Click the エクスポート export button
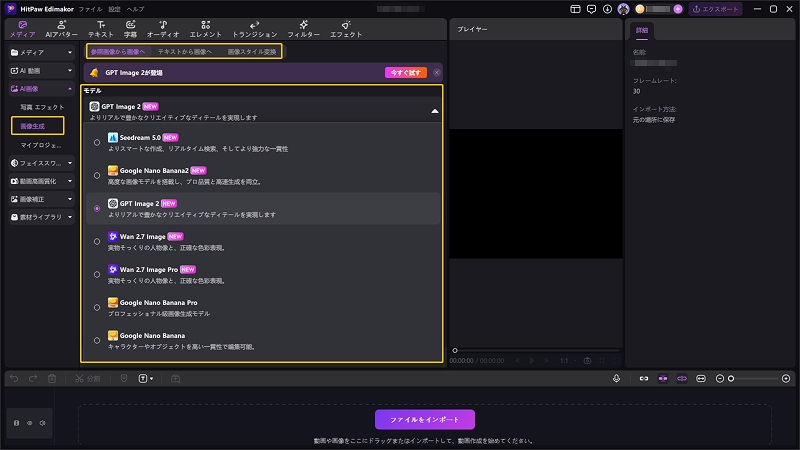Screen dimensions: 800x450 point(715,9)
